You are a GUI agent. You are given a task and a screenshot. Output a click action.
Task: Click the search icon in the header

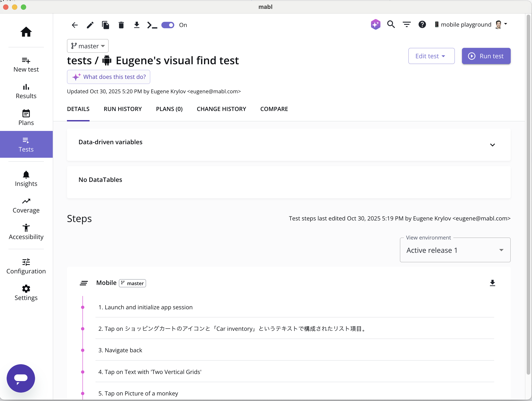(x=391, y=24)
